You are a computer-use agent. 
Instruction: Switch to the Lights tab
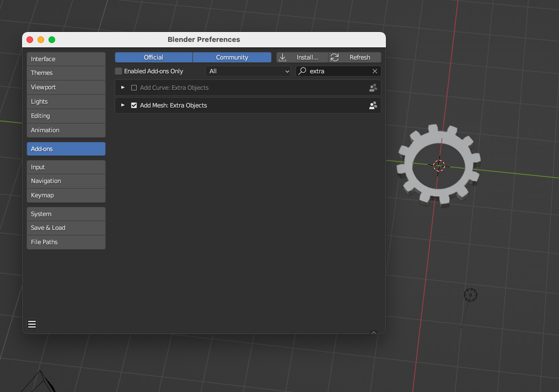(x=66, y=101)
